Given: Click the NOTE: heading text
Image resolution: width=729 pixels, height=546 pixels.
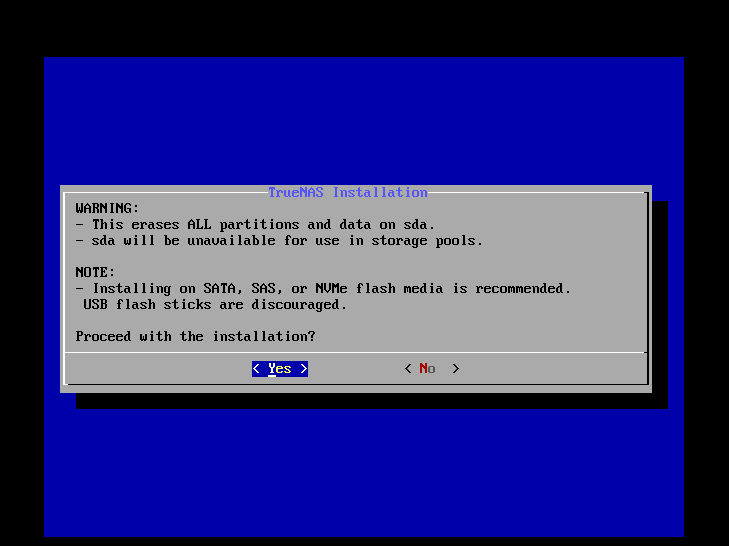Looking at the screenshot, I should click(95, 272).
